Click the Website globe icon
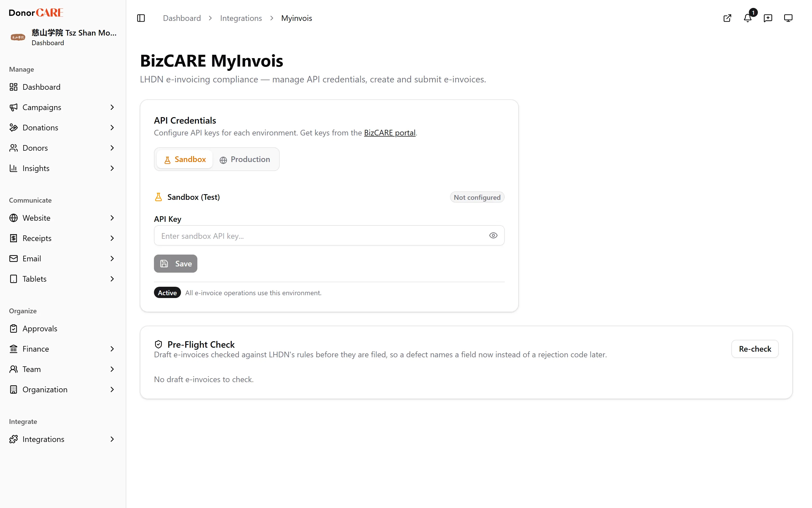 pyautogui.click(x=14, y=218)
